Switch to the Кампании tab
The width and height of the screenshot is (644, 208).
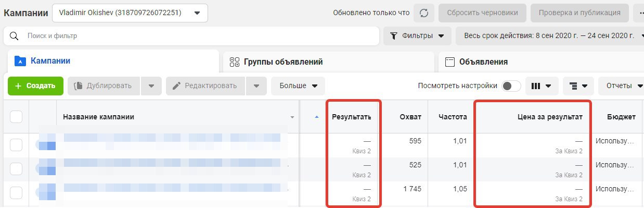click(113, 61)
